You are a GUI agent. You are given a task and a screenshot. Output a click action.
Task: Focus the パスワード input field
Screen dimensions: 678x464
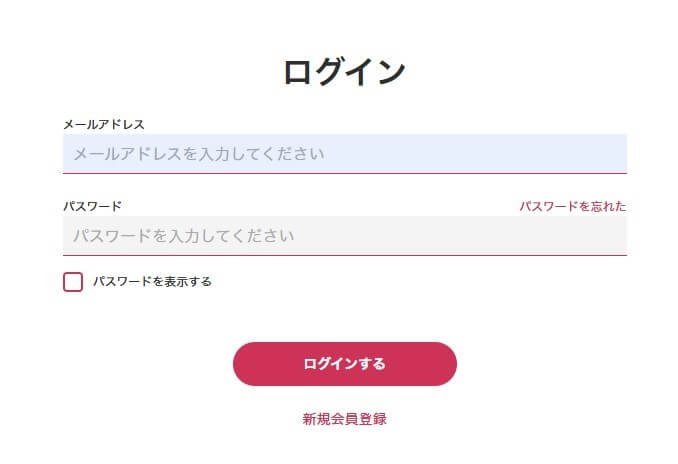pos(344,236)
